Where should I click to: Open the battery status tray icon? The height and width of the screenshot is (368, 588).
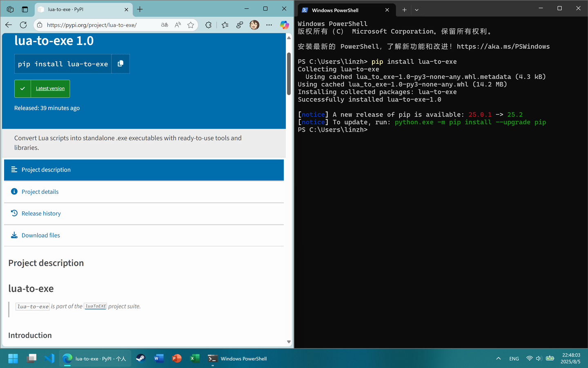550,359
